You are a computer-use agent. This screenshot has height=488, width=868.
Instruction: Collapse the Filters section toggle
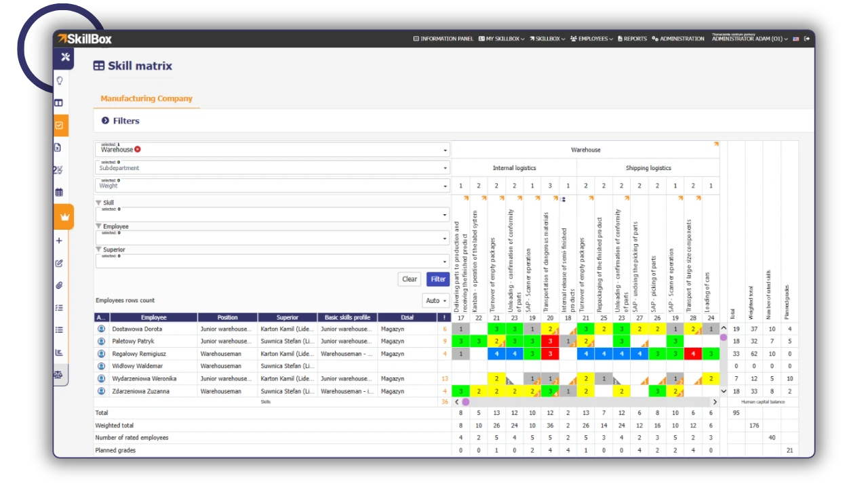point(105,121)
